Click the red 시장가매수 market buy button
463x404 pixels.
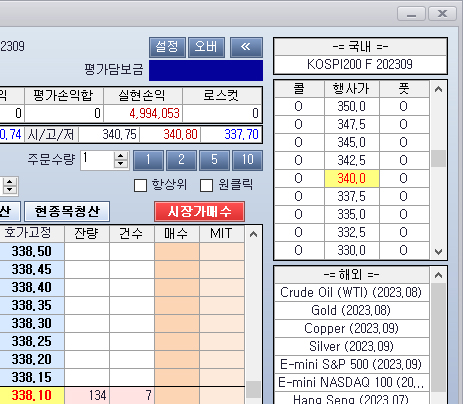[199, 211]
